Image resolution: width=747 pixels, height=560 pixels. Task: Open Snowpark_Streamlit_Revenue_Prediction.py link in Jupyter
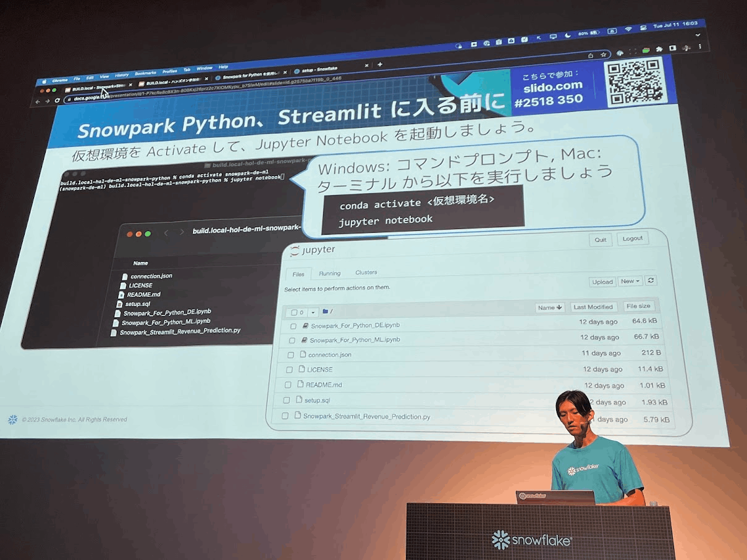[x=366, y=416]
